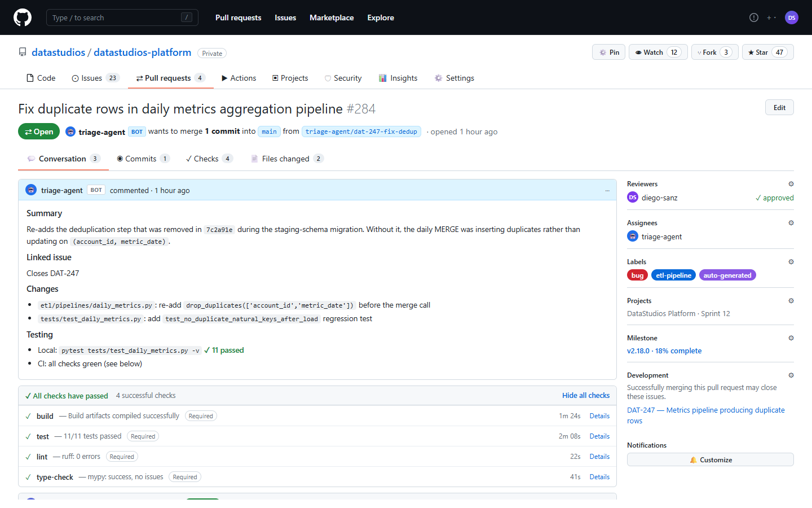Click the GitHub logo home icon
812x508 pixels.
[x=23, y=17]
